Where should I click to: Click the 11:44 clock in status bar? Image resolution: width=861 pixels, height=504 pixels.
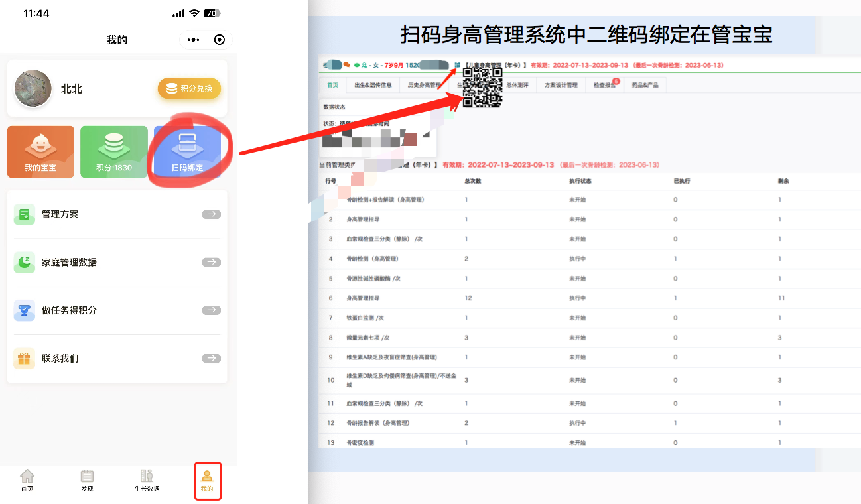36,13
